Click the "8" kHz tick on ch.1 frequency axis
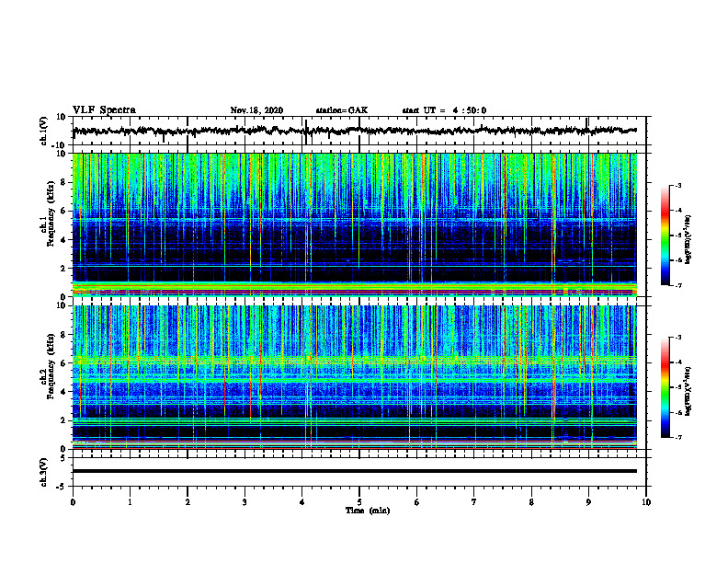The height and width of the screenshot is (563, 728). point(63,182)
